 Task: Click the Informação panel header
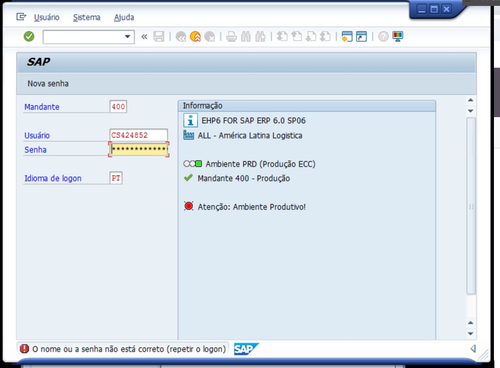[307, 106]
